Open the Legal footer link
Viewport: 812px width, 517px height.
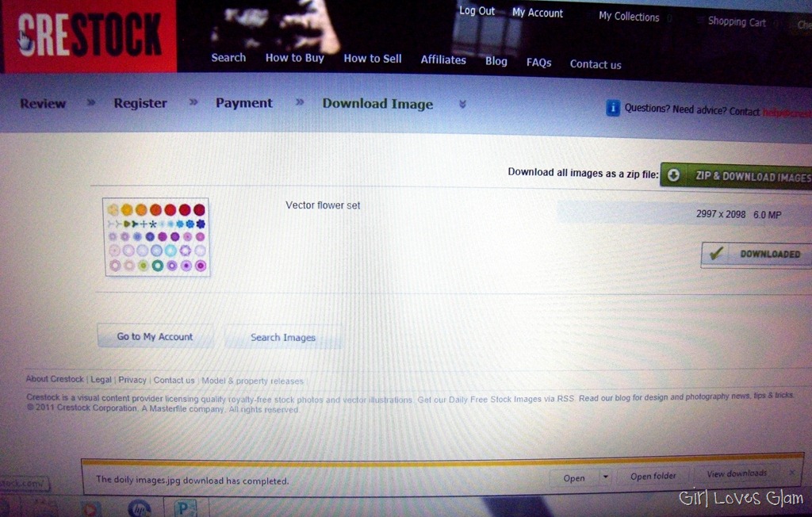tap(101, 379)
